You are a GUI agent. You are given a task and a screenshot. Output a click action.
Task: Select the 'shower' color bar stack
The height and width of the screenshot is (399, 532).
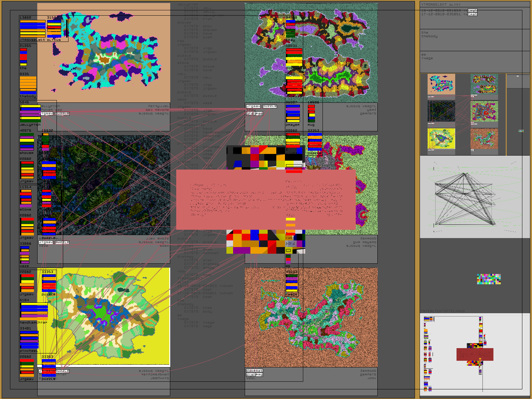pos(27,142)
